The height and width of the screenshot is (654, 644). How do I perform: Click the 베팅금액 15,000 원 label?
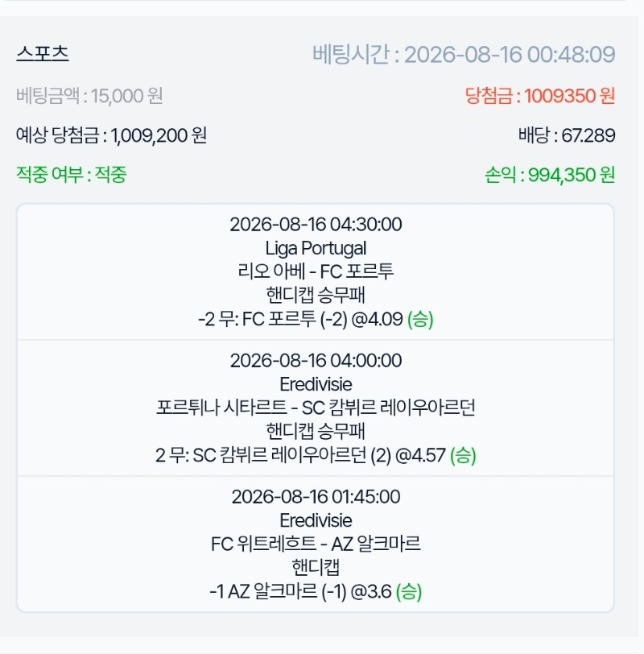pos(89,96)
